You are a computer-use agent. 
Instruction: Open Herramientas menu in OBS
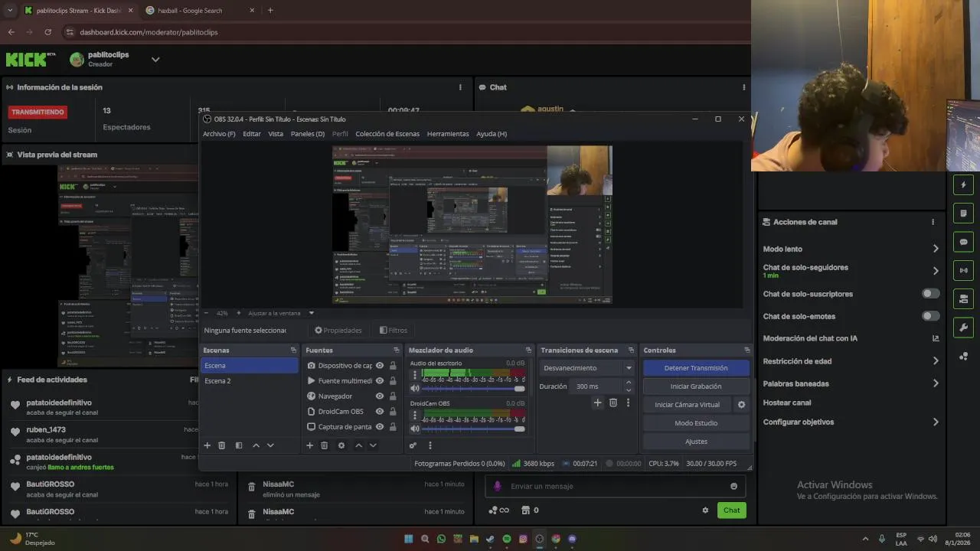[x=448, y=134]
